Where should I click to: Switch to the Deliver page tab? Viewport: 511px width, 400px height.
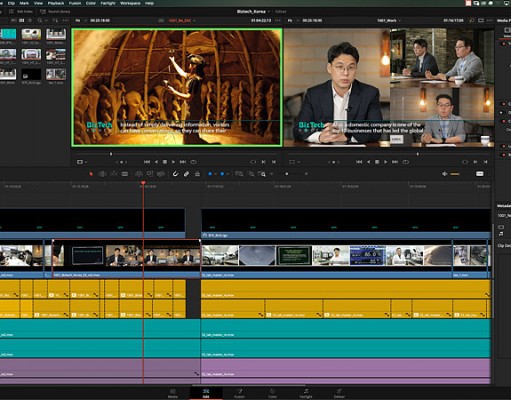click(x=339, y=393)
